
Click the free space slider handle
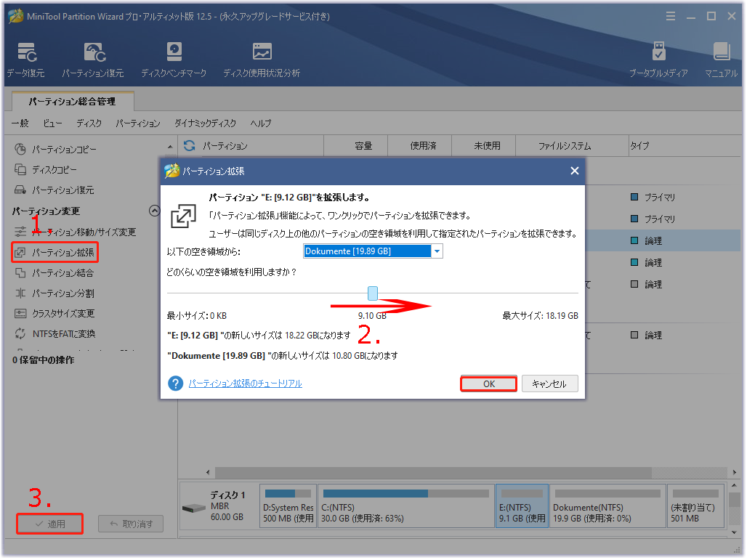(x=373, y=293)
